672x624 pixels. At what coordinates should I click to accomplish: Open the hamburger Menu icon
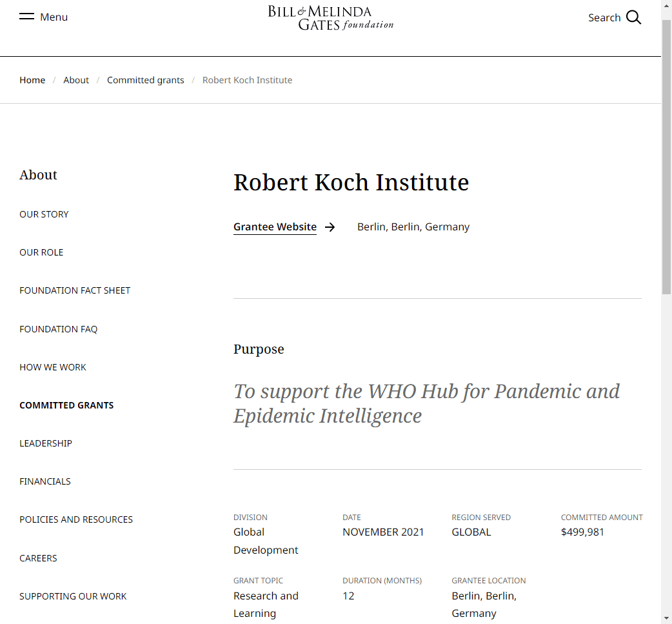(x=26, y=17)
